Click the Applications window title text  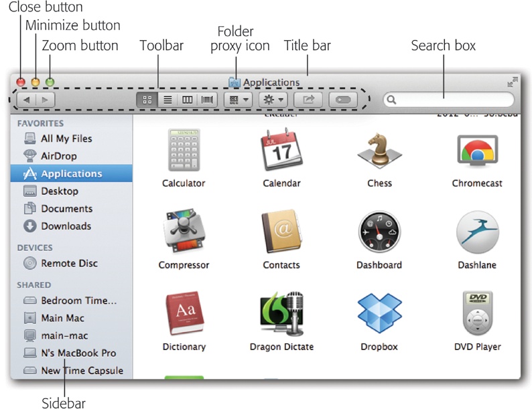coord(271,82)
